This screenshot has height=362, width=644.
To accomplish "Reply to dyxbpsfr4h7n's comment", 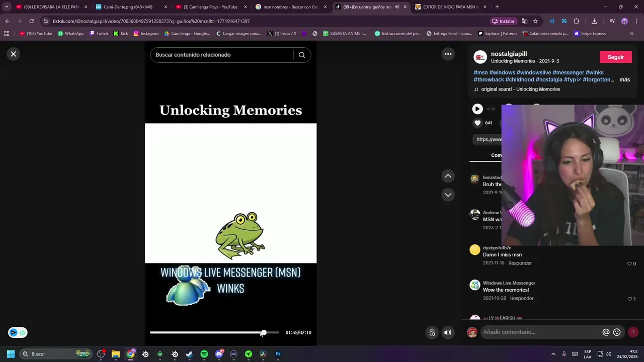I will tap(520, 263).
